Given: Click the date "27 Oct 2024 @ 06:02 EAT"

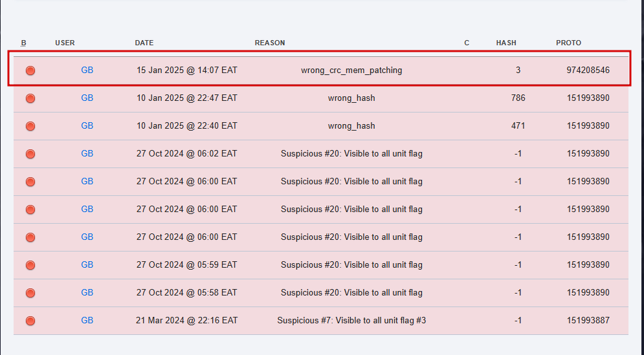Looking at the screenshot, I should (x=187, y=153).
